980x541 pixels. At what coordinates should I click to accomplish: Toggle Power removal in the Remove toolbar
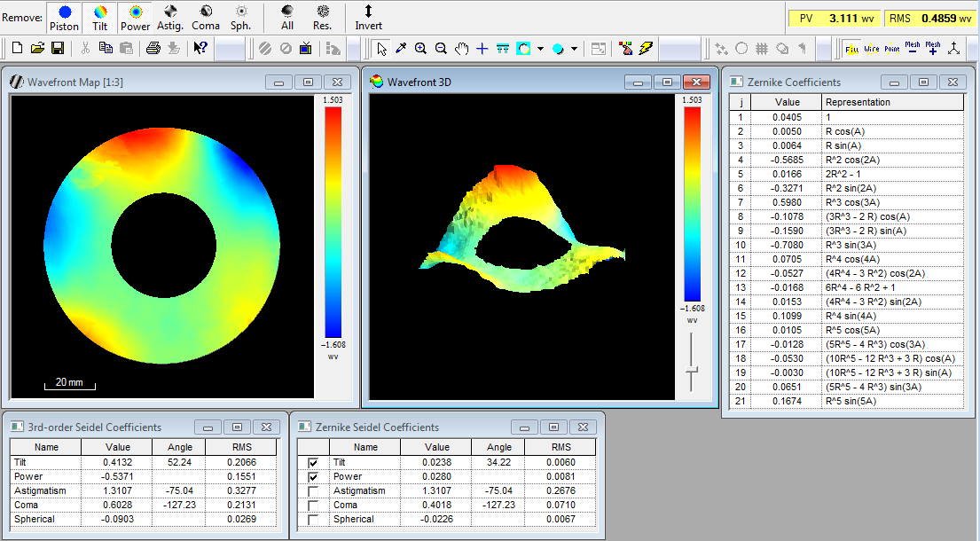coord(136,18)
